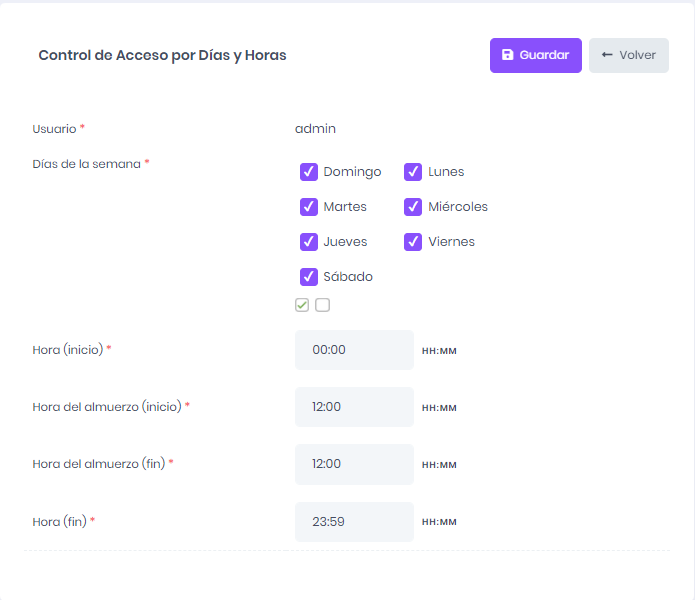Uncheck the Sábado checkbox
Screen dimensions: 695x600
[309, 277]
